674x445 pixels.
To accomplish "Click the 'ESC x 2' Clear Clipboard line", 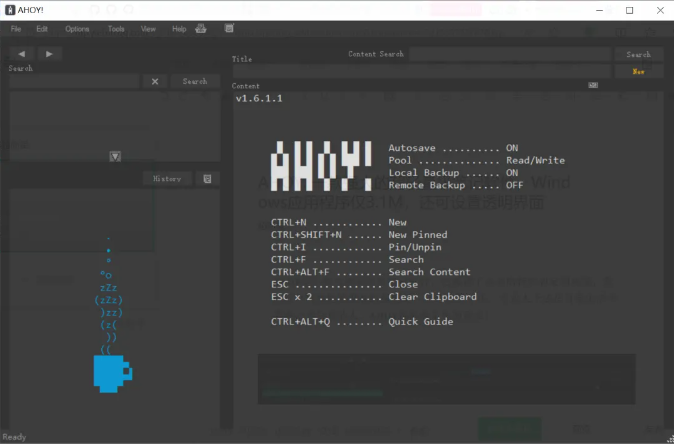I will tap(374, 297).
